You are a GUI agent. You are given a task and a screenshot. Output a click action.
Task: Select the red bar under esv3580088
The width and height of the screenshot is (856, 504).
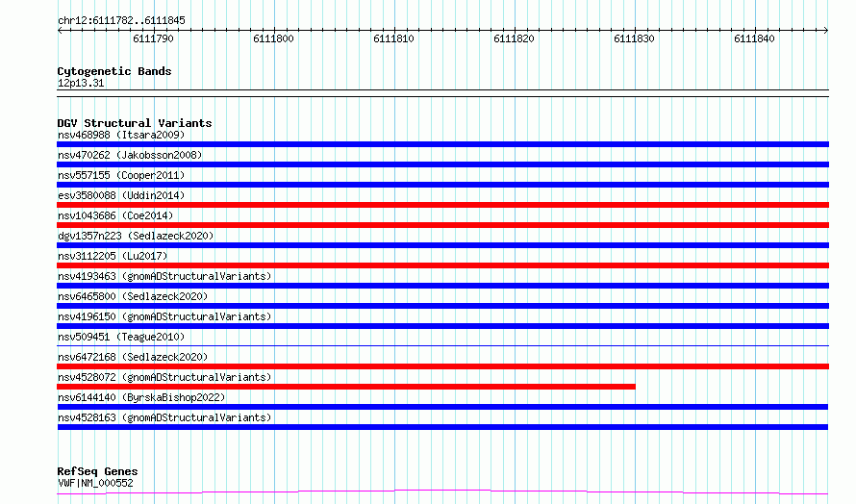pos(442,205)
